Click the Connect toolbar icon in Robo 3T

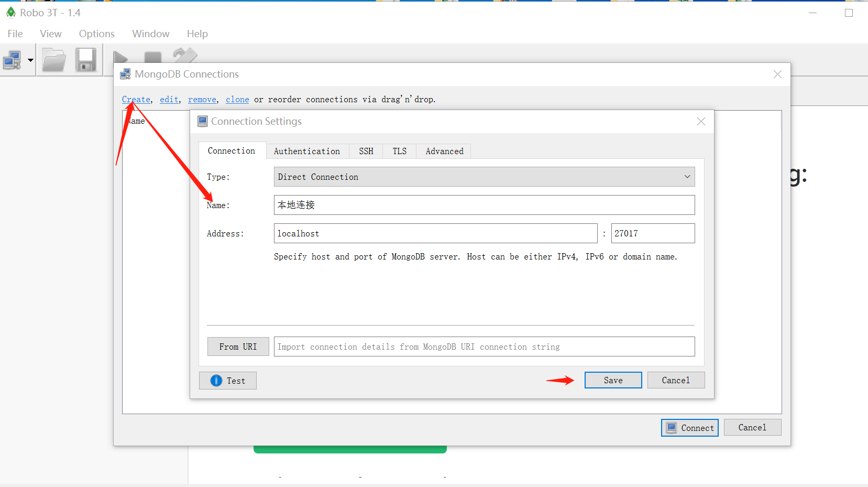(x=12, y=60)
